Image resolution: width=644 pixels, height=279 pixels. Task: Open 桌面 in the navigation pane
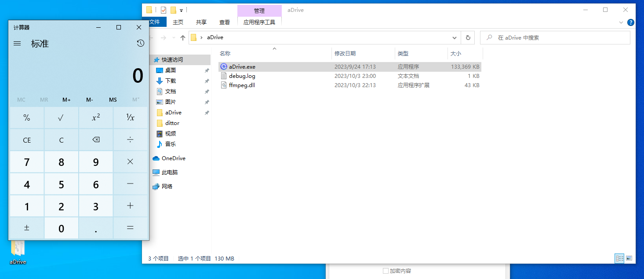[171, 70]
